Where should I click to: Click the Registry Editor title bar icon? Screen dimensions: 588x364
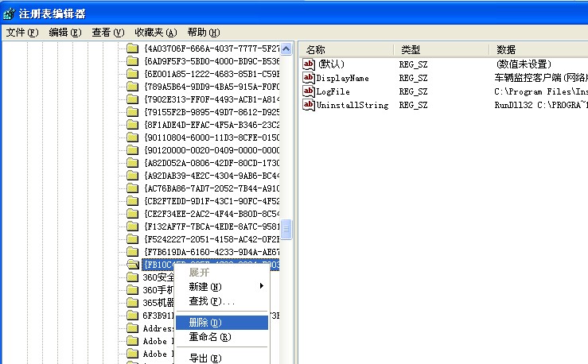coord(9,13)
